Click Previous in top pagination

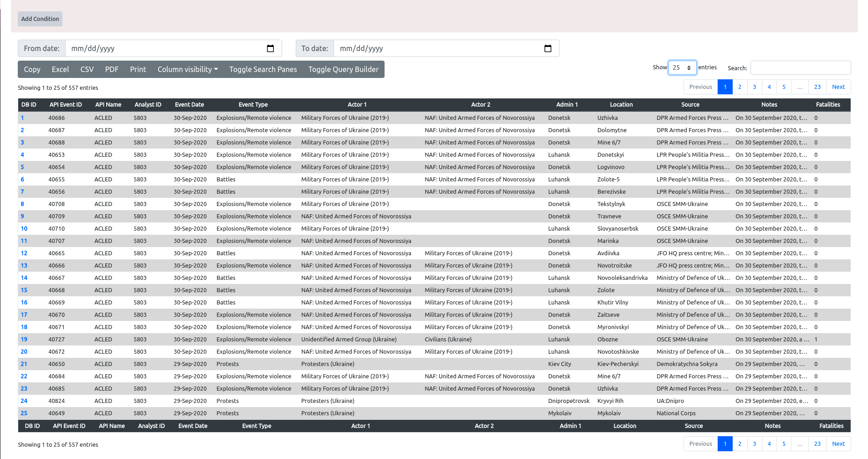pyautogui.click(x=701, y=87)
